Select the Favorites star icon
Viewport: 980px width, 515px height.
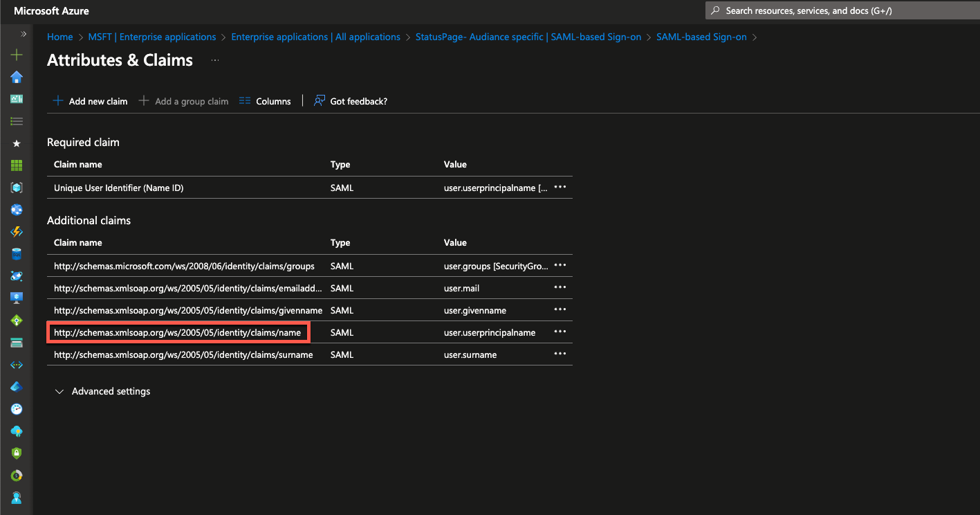point(17,143)
